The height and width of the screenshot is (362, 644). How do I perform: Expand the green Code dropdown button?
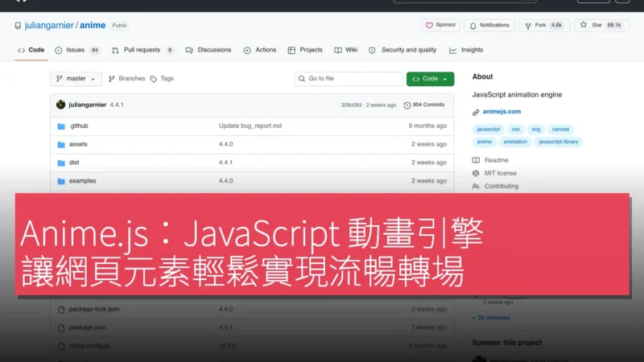click(x=430, y=79)
